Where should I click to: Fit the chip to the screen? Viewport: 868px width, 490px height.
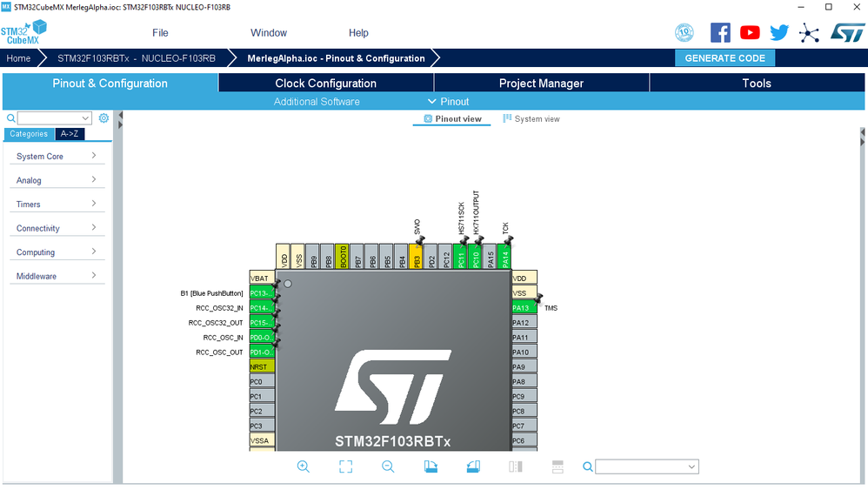click(x=345, y=467)
